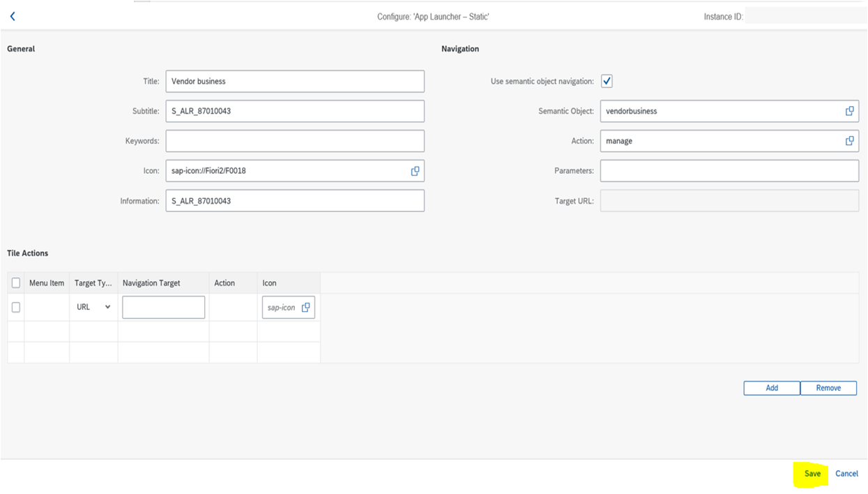Click the Menu Item column header
This screenshot has width=868, height=494.
click(47, 283)
